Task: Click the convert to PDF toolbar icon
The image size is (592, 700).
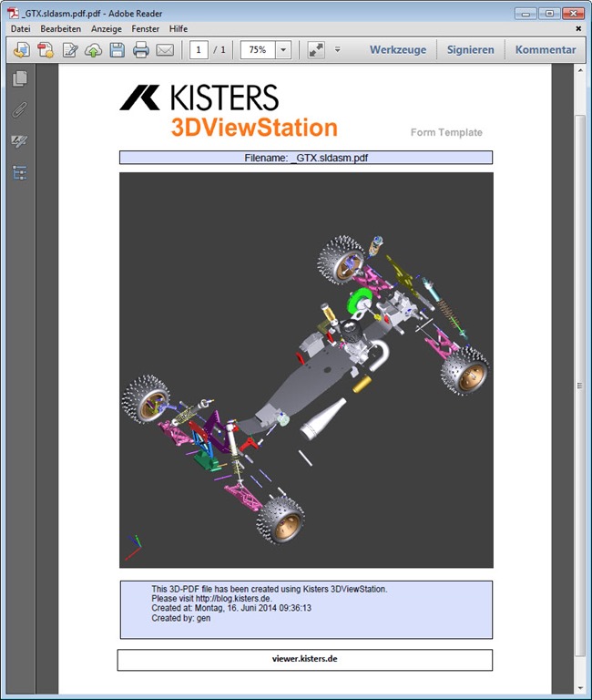Action: 45,49
